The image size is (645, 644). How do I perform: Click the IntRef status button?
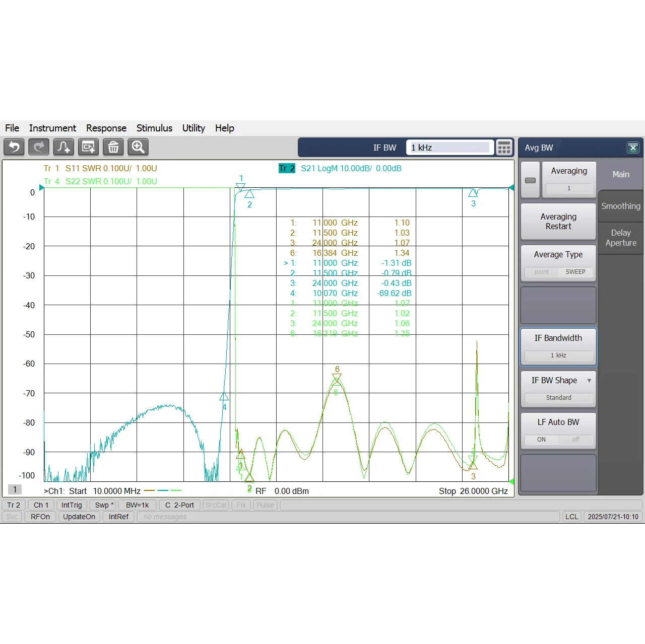118,517
